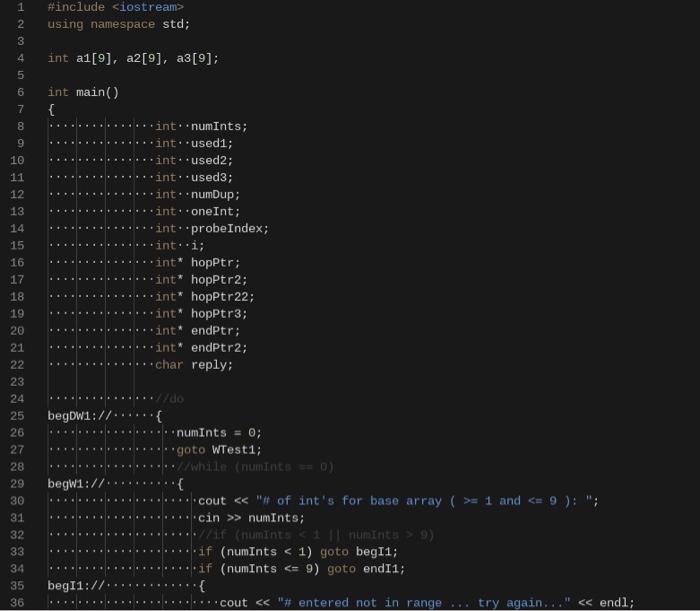This screenshot has height=611, width=700.
Task: Click the variable "probeIndex;"
Action: (229, 229)
